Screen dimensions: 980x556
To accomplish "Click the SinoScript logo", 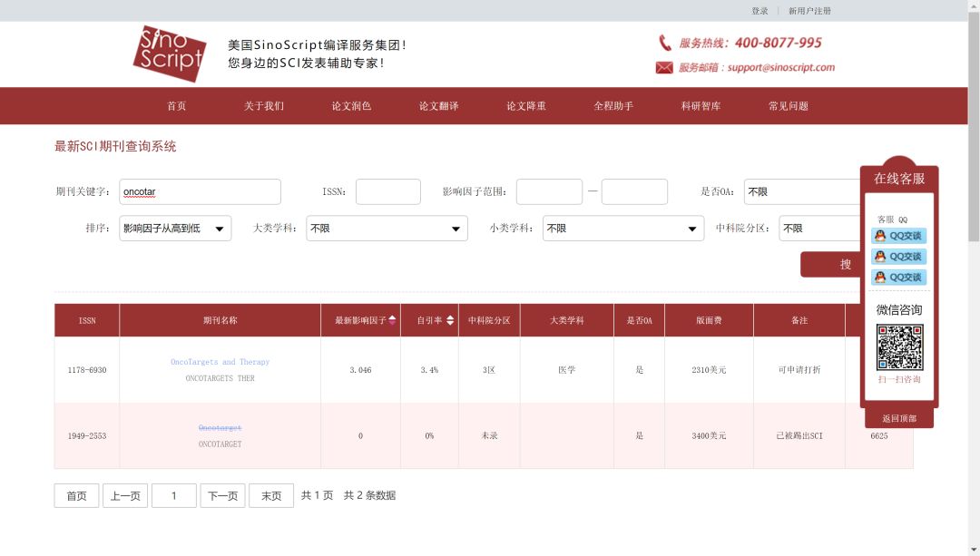I will pyautogui.click(x=169, y=54).
